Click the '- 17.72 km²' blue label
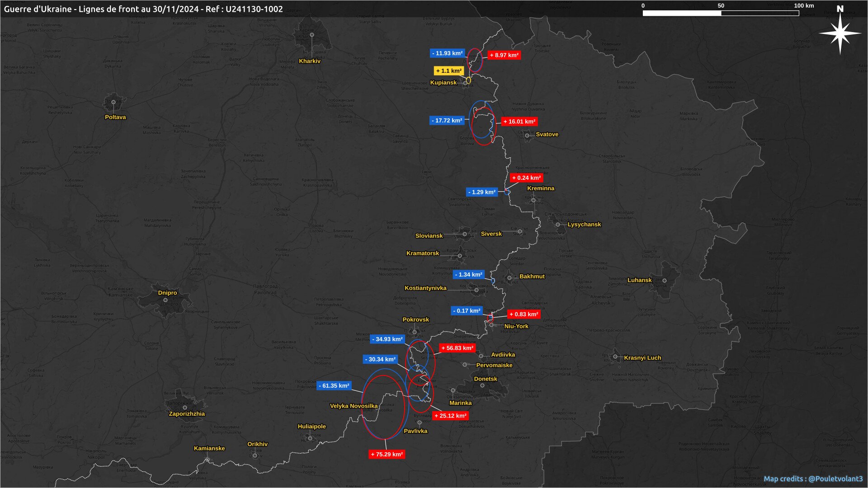The width and height of the screenshot is (868, 488). (x=447, y=121)
